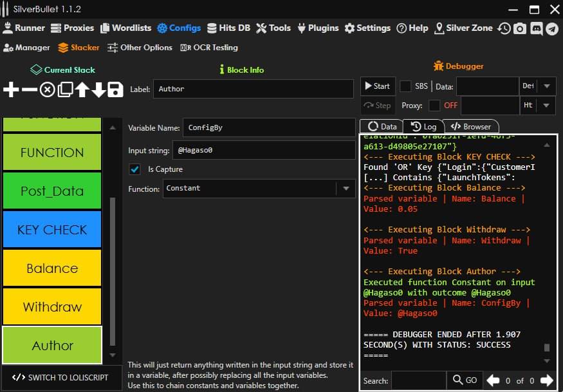The image size is (563, 392).
Task: Move the block down with the down arrow
Action: pos(98,89)
